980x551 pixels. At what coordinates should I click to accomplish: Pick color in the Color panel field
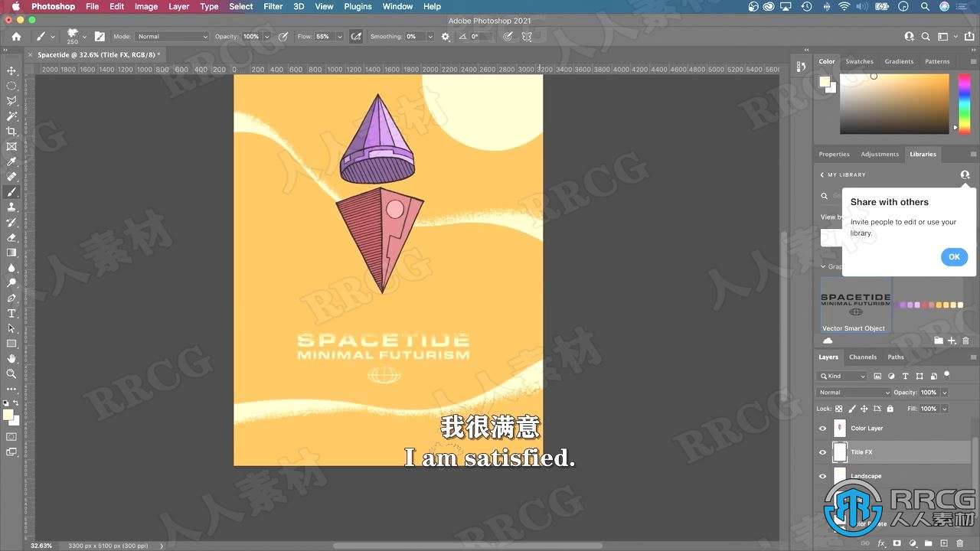click(x=894, y=103)
